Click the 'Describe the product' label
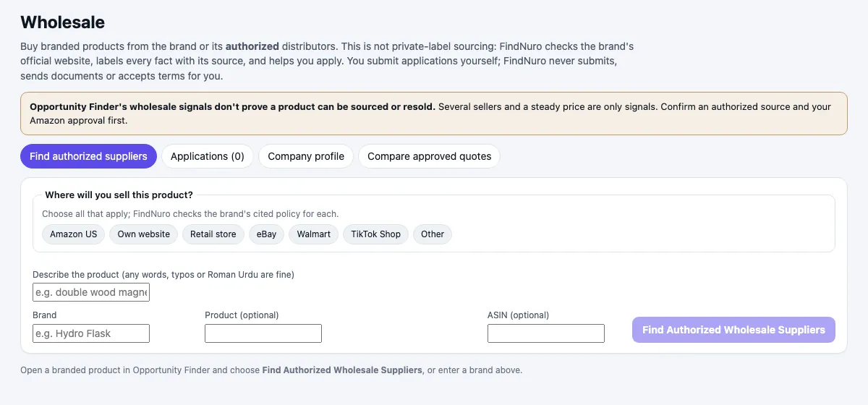 click(x=163, y=275)
